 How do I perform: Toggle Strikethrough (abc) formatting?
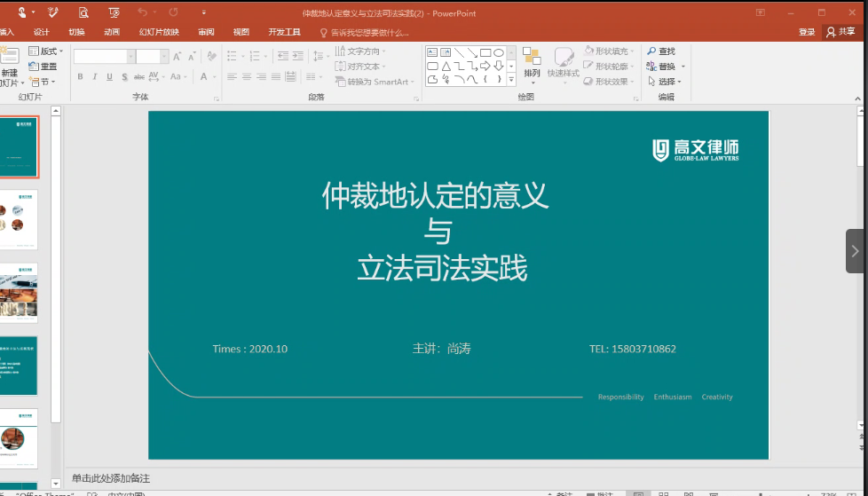click(139, 76)
